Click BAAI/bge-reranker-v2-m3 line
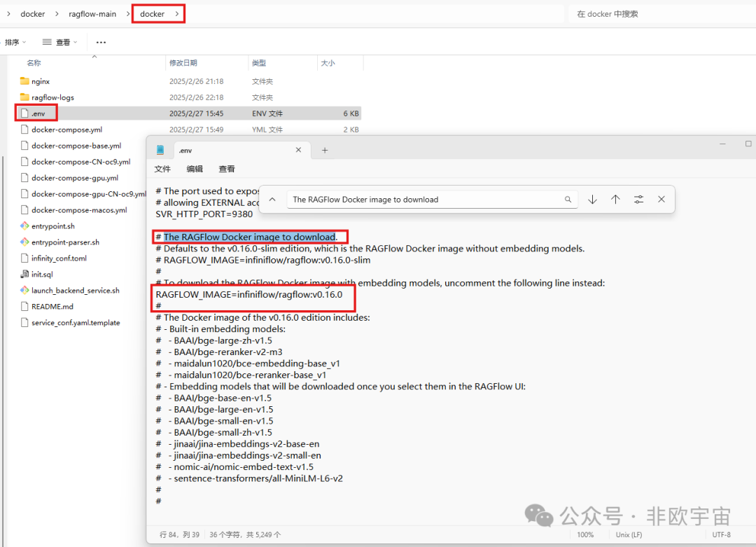The height and width of the screenshot is (547, 756). coord(219,352)
